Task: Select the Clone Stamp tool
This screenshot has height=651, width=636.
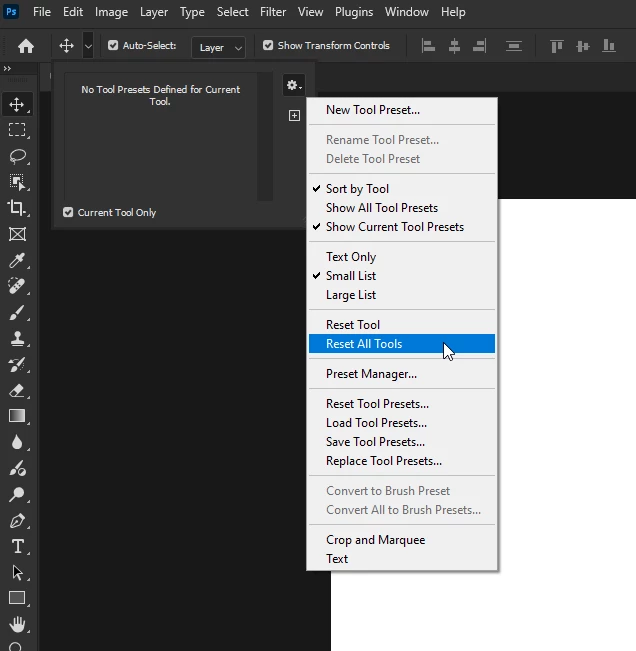Action: point(17,338)
